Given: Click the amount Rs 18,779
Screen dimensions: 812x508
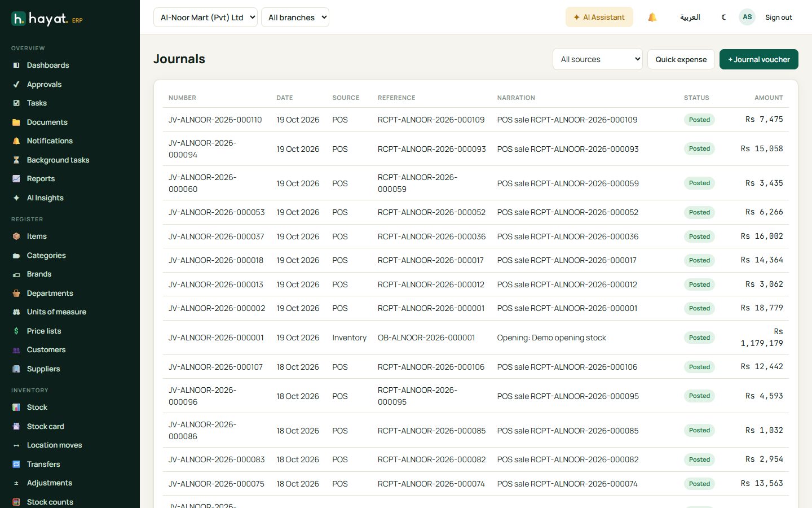Looking at the screenshot, I should (762, 308).
